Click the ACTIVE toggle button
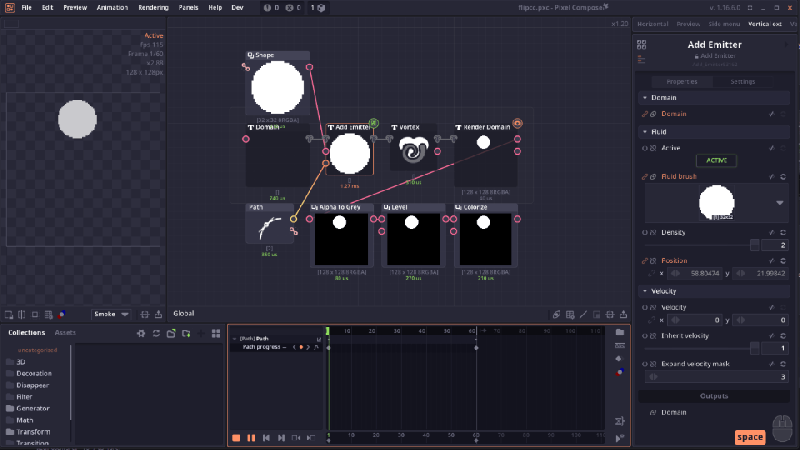The image size is (800, 450). (716, 160)
